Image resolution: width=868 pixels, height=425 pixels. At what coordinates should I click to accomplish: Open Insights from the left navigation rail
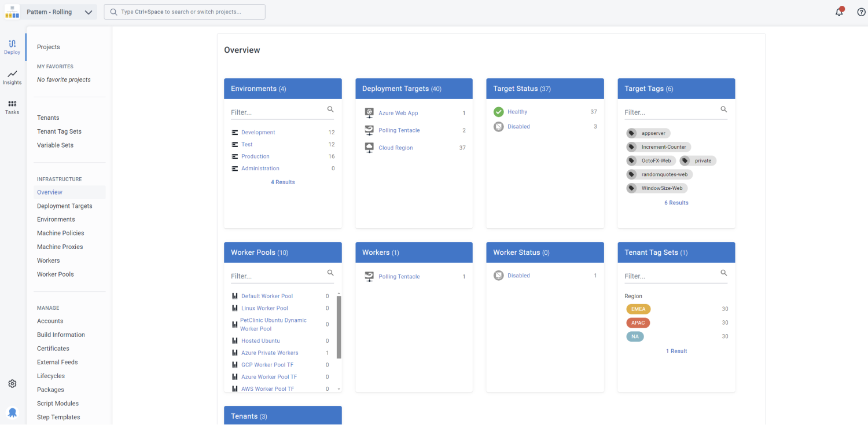(12, 77)
